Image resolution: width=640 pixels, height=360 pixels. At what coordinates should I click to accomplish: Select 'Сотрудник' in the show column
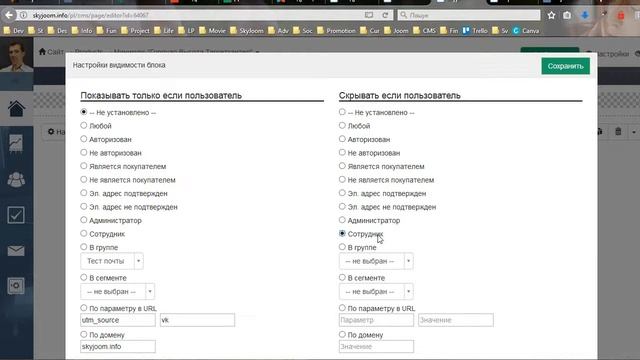pos(84,233)
